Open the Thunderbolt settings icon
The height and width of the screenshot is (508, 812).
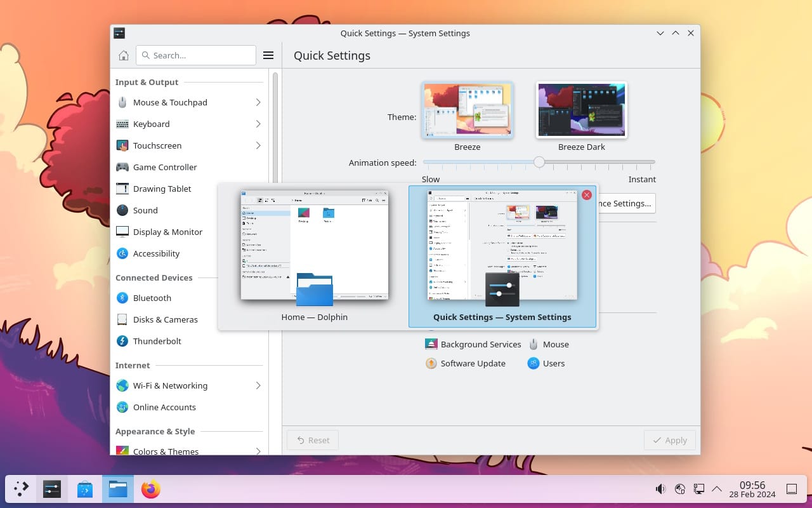pos(122,341)
